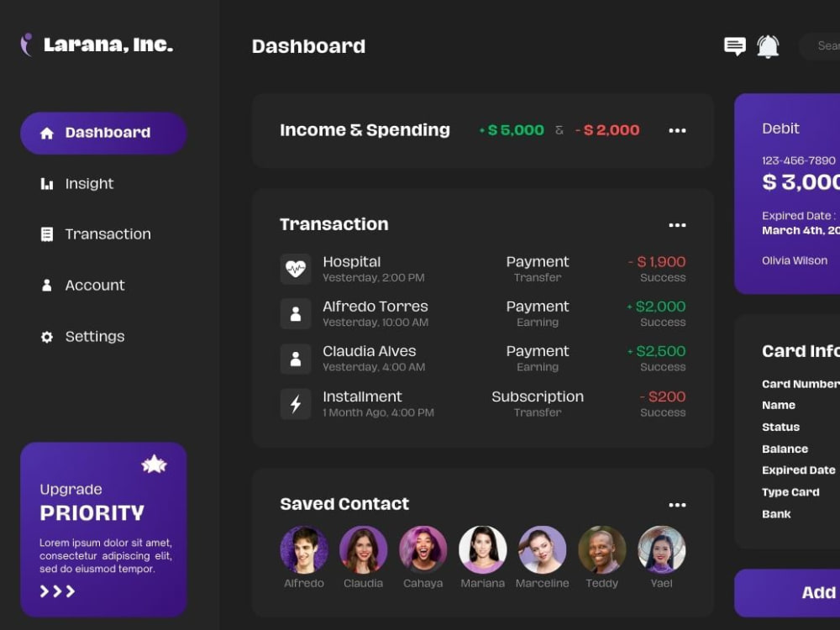Click the Status label in Card Info
The image size is (840, 630).
click(780, 427)
